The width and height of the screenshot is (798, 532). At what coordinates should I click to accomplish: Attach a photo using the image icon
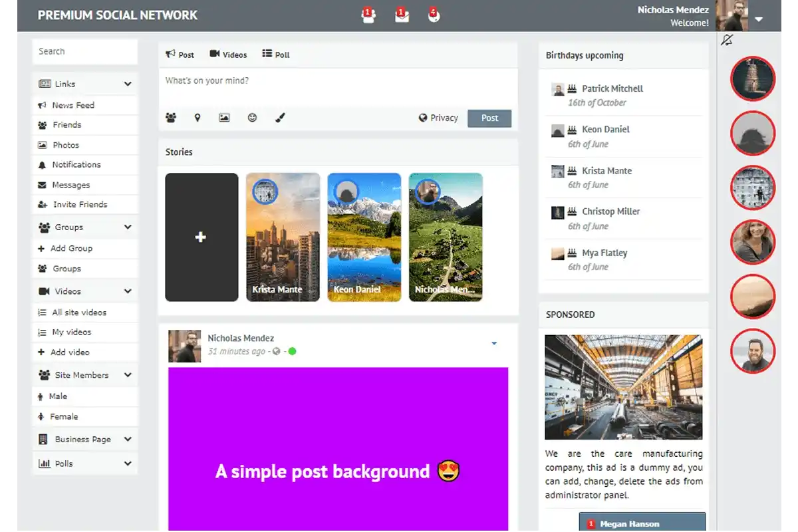point(224,118)
